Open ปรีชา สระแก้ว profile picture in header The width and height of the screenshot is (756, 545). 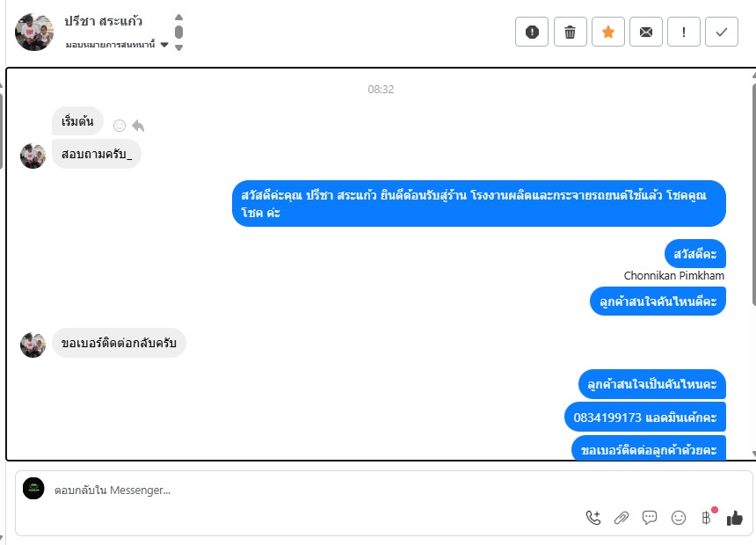(33, 32)
